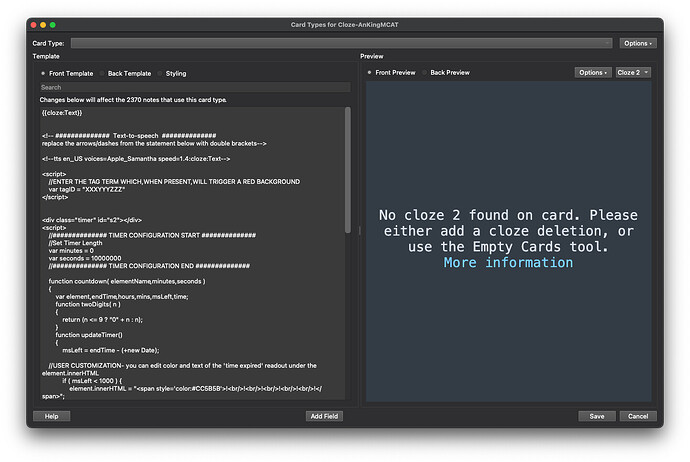This screenshot has height=462, width=690.
Task: Open the preview pane Options dropdown
Action: [592, 73]
